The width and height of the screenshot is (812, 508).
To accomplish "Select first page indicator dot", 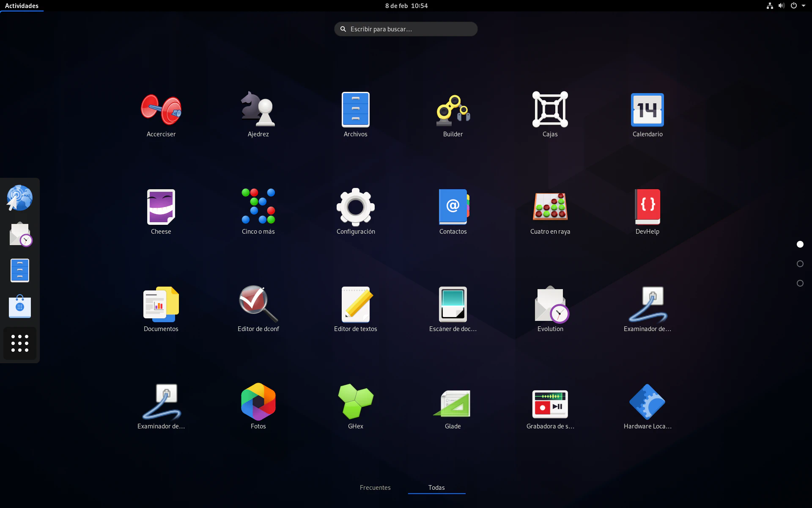I will click(x=800, y=244).
